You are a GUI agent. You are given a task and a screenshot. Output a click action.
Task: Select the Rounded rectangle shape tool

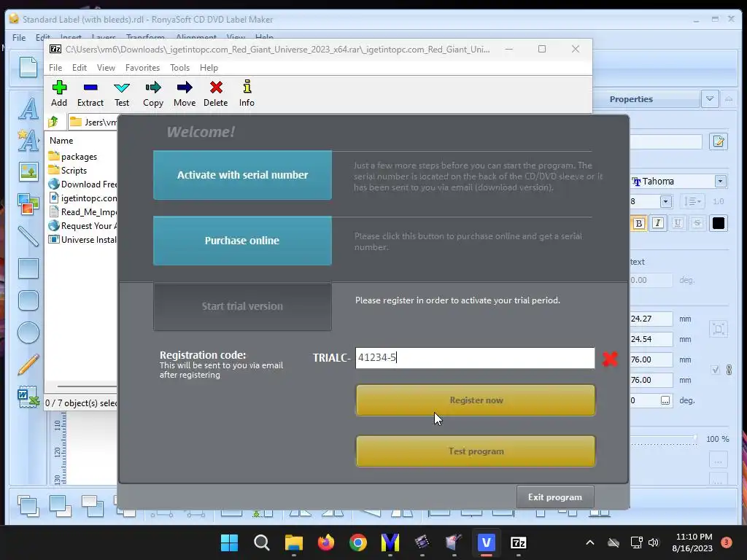click(x=28, y=300)
